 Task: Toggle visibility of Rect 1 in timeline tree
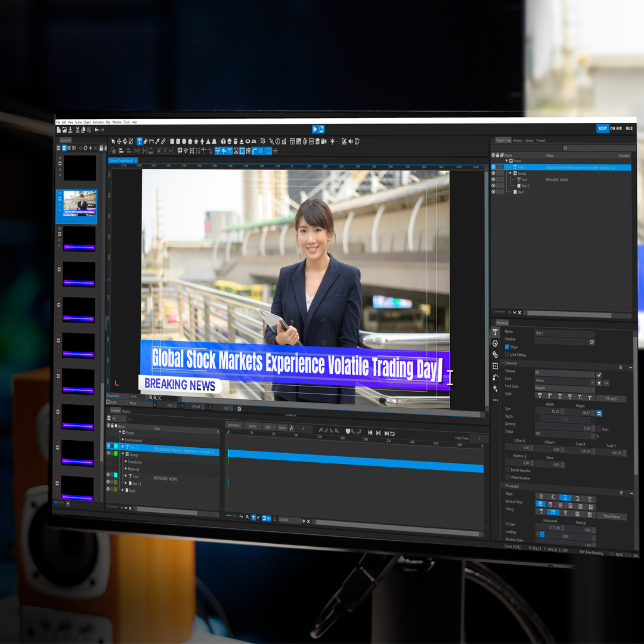pyautogui.click(x=108, y=482)
